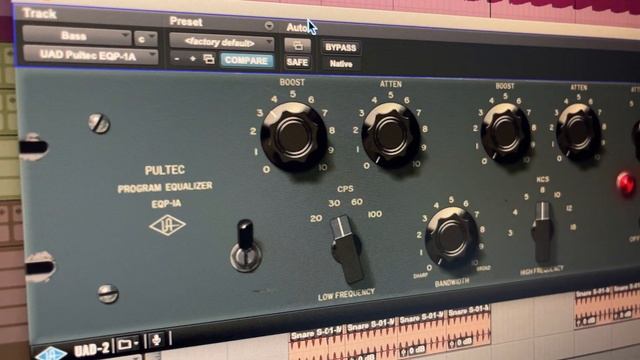This screenshot has width=640, height=360.
Task: Click the EQP-1A model label
Action: click(166, 203)
